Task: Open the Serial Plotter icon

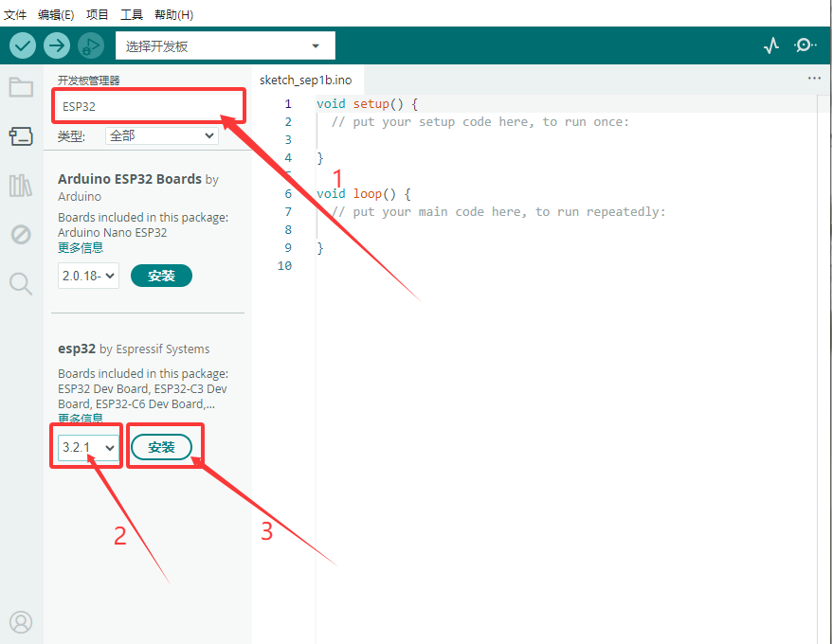Action: click(x=771, y=45)
